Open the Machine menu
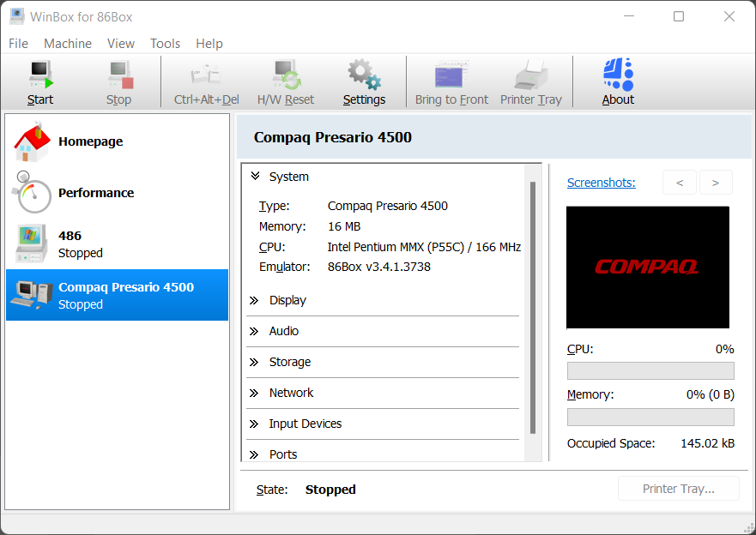The height and width of the screenshot is (535, 756). click(68, 43)
